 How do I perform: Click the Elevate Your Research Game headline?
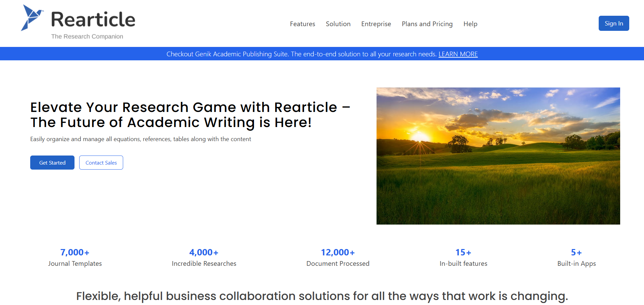coord(190,115)
